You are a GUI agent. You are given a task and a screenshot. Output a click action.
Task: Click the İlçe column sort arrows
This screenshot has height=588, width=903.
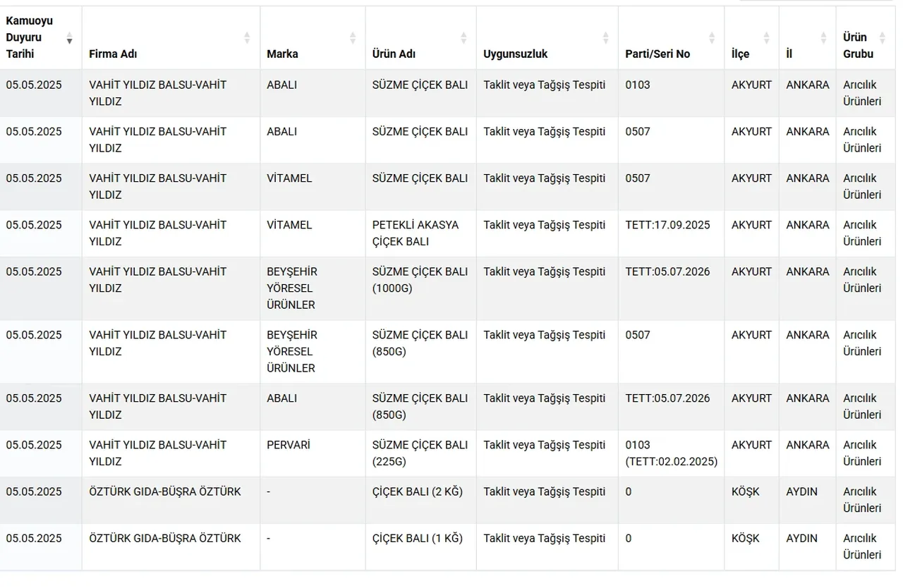[767, 38]
